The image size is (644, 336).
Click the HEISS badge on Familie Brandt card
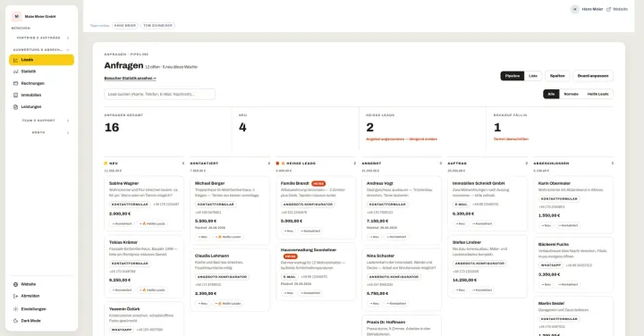(x=318, y=184)
